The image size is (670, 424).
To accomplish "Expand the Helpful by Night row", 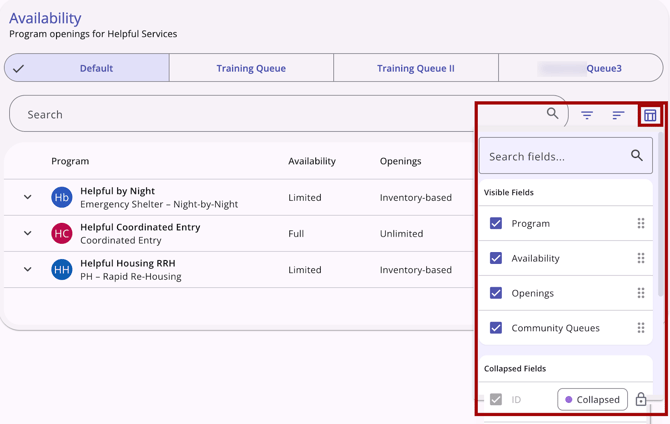I will click(28, 197).
